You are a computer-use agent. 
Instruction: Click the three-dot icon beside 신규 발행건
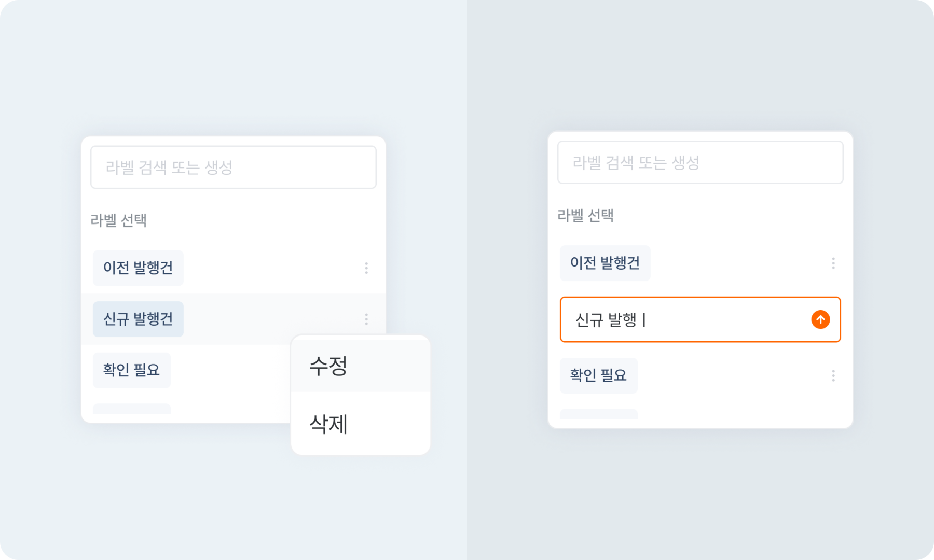click(x=366, y=318)
